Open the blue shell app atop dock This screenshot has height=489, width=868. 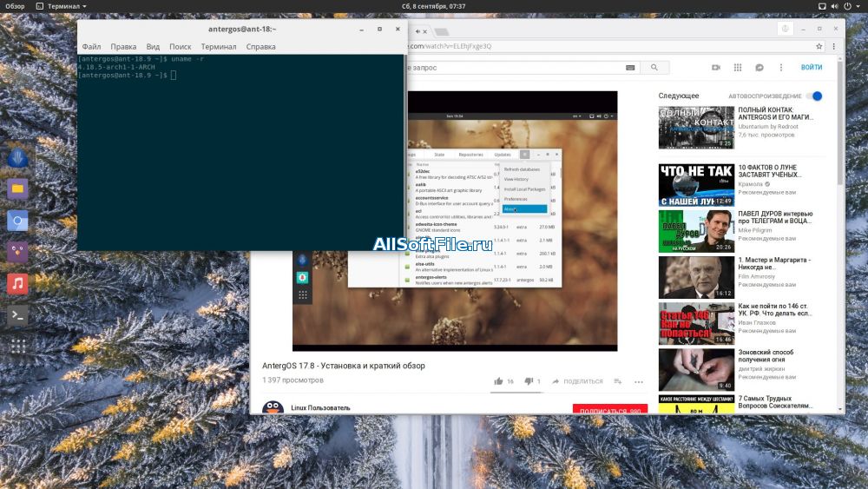17,158
